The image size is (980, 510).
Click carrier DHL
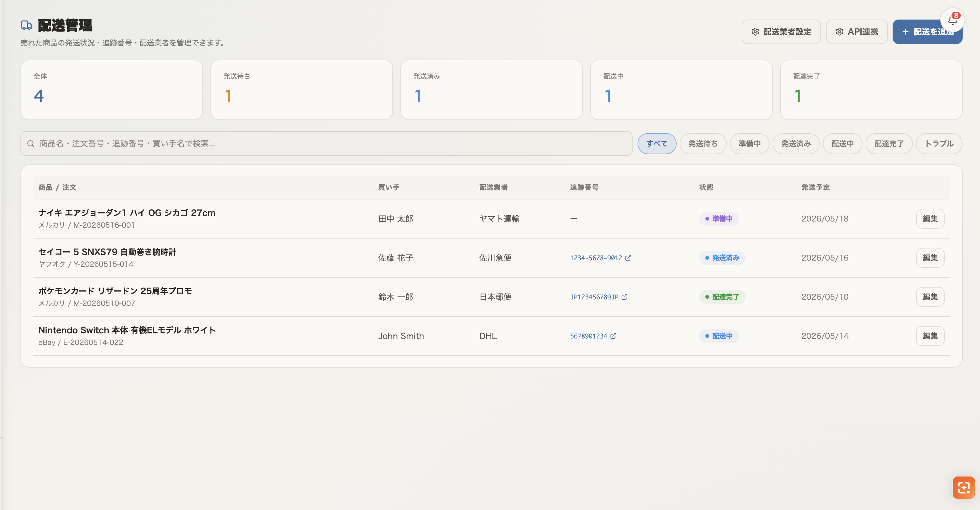coord(488,336)
